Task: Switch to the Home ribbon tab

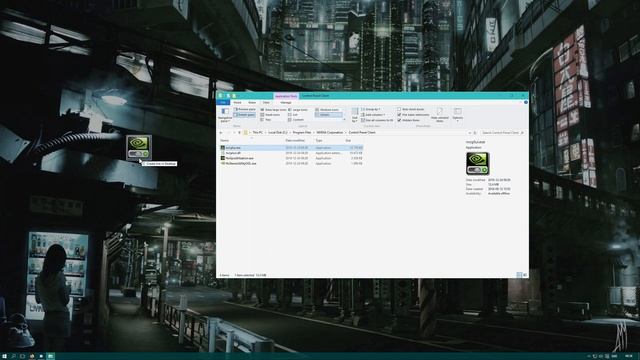Action: point(237,102)
